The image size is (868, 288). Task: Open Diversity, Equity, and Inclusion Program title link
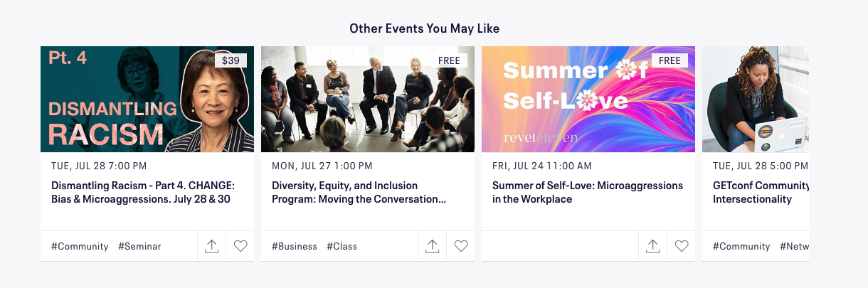point(359,192)
